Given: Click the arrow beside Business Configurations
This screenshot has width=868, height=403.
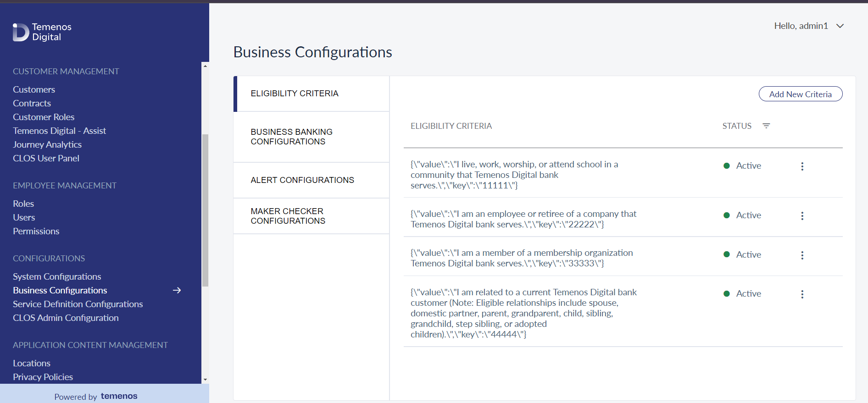Looking at the screenshot, I should pos(177,290).
